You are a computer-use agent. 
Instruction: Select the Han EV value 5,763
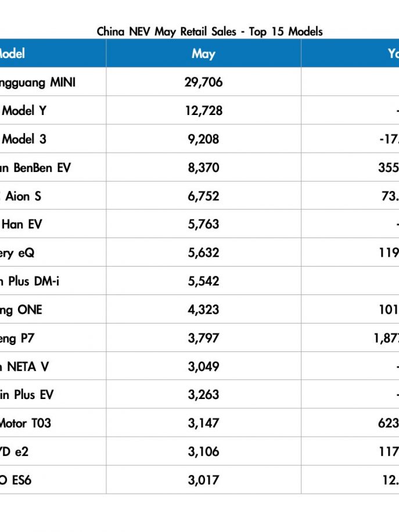(204, 224)
